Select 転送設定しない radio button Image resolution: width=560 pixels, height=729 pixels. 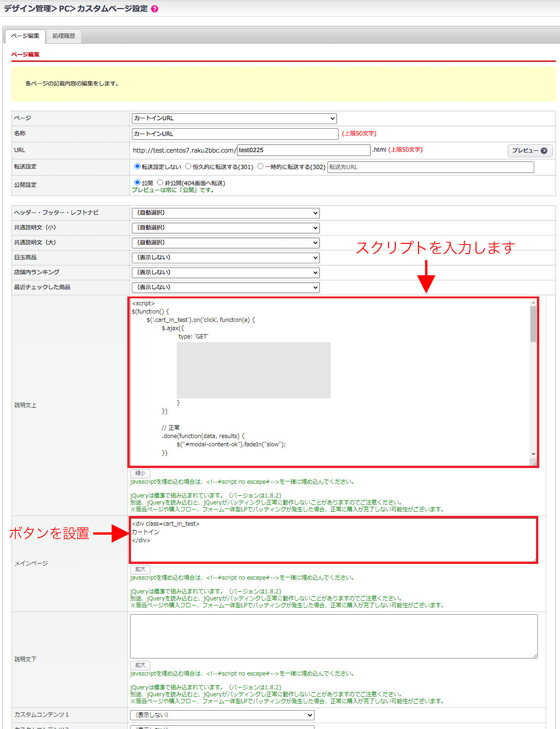click(137, 166)
